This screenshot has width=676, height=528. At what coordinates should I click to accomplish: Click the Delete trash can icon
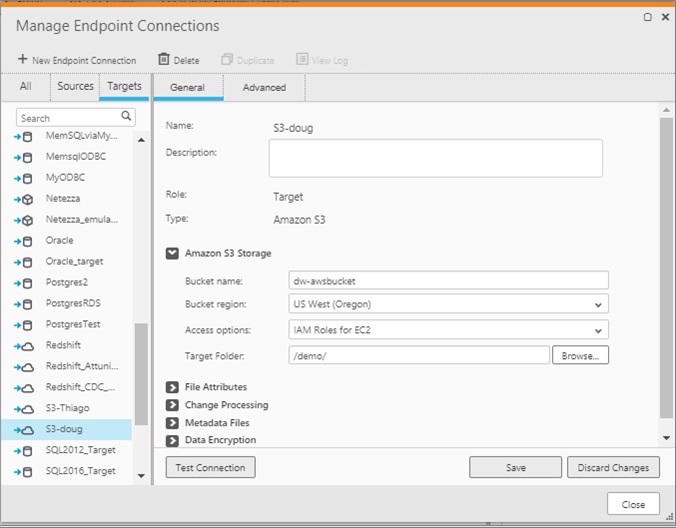[164, 59]
